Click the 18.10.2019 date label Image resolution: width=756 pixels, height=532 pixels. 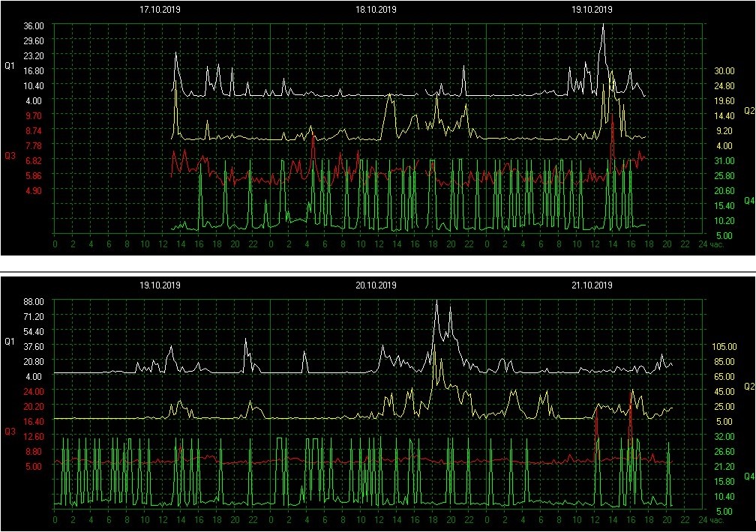click(x=376, y=10)
